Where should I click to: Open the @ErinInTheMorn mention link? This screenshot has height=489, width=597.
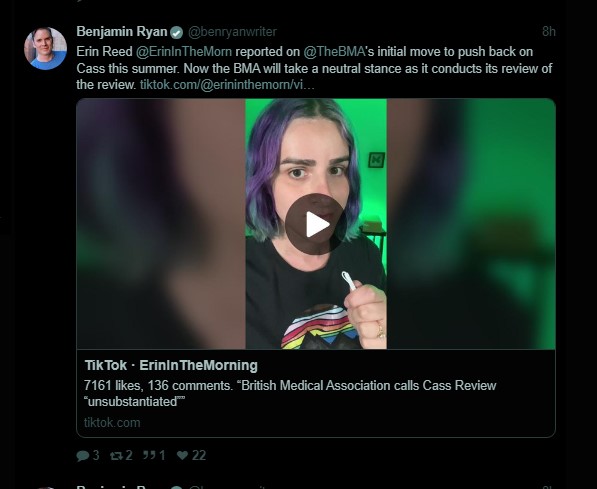pos(184,52)
